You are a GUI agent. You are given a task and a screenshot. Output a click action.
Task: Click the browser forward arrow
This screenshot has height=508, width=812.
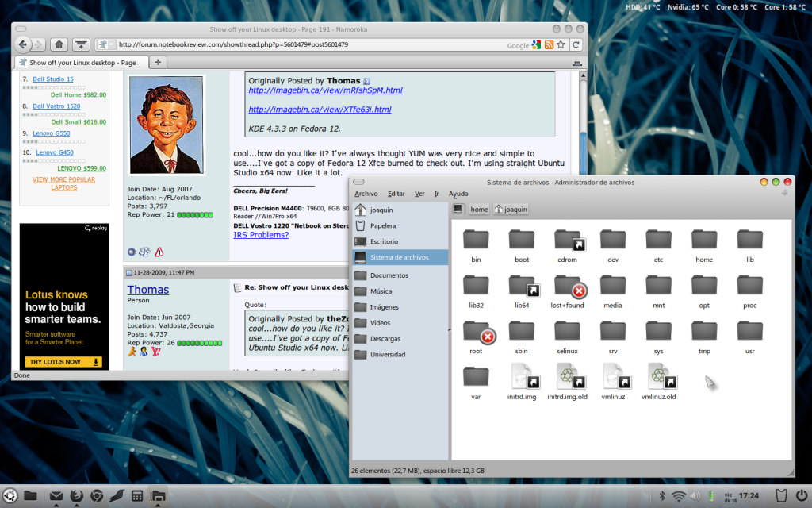tap(38, 44)
